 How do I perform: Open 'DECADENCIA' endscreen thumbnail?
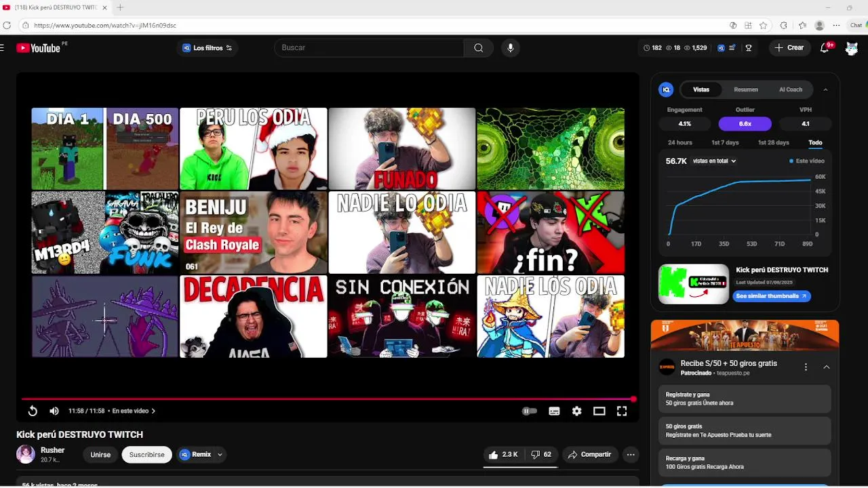(x=254, y=317)
